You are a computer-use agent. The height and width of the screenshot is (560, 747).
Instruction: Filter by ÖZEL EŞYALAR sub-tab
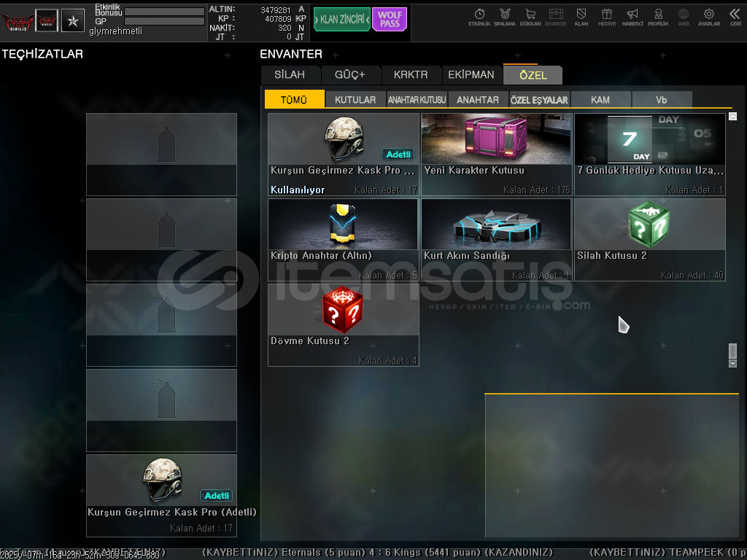(x=539, y=99)
